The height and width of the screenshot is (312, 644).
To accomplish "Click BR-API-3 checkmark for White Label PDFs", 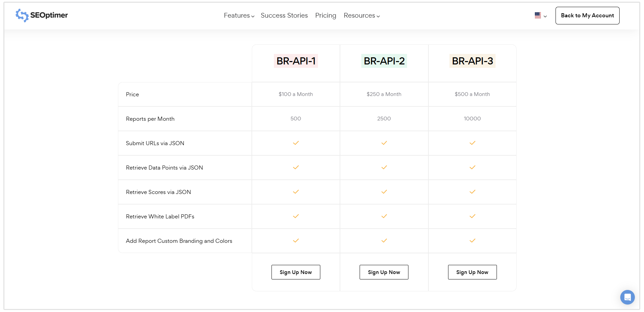I will coord(472,216).
